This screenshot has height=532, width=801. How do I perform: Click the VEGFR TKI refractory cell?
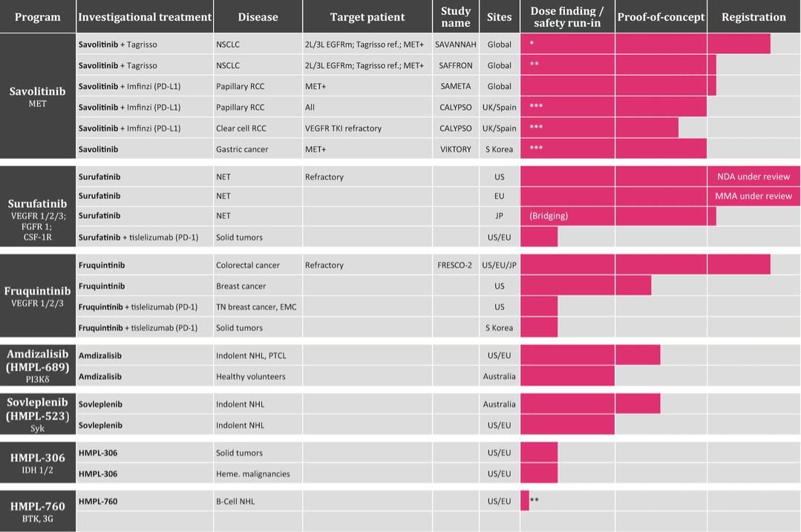(343, 128)
